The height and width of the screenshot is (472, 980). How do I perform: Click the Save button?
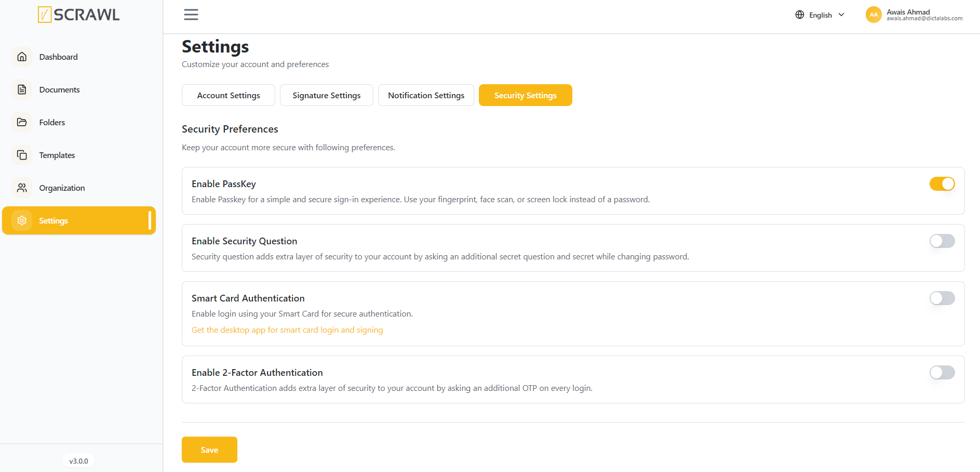tap(209, 450)
